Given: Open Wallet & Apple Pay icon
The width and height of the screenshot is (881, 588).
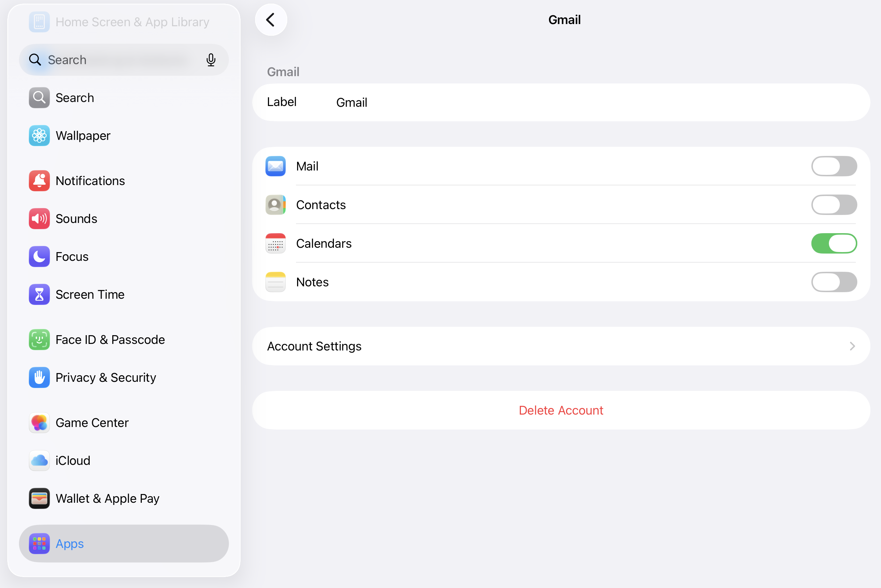Looking at the screenshot, I should (x=39, y=499).
